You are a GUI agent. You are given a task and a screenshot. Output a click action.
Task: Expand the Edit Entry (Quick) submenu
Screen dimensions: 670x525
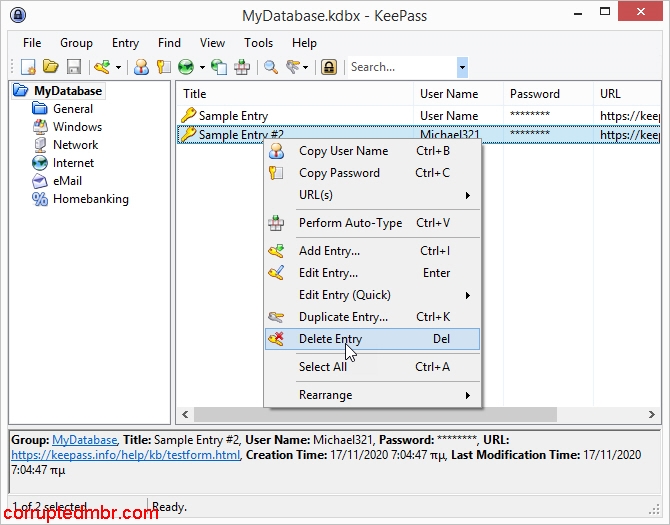(372, 295)
